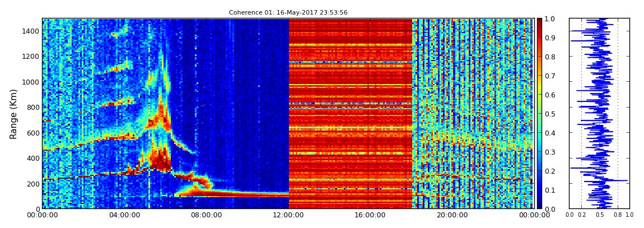
Task: Click the 1000 range tick label
Action: tap(31, 82)
